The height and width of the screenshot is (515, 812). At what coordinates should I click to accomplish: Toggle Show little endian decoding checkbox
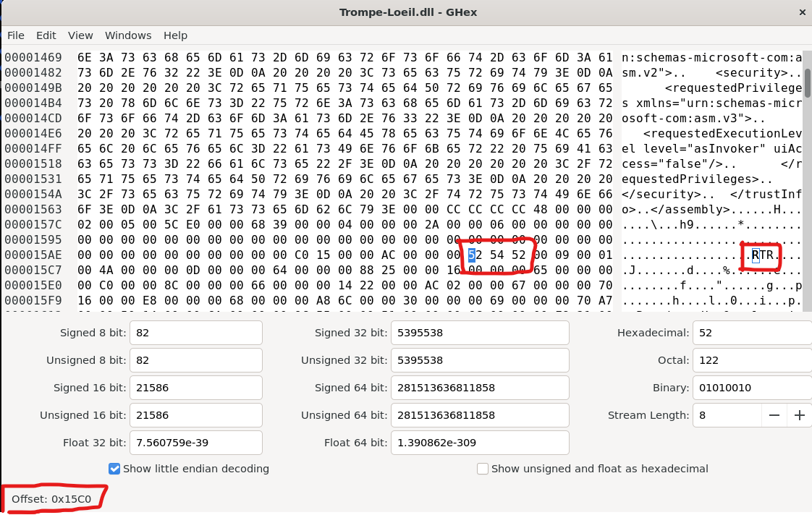point(114,469)
